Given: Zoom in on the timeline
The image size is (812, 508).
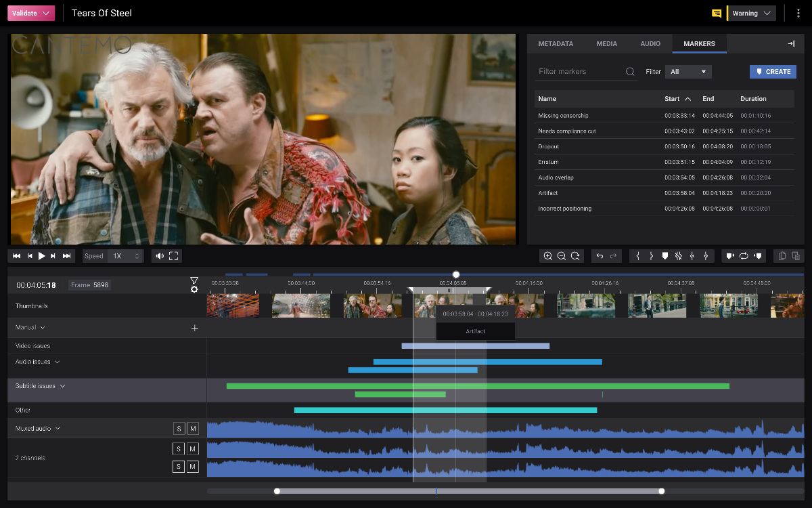Looking at the screenshot, I should 548,256.
